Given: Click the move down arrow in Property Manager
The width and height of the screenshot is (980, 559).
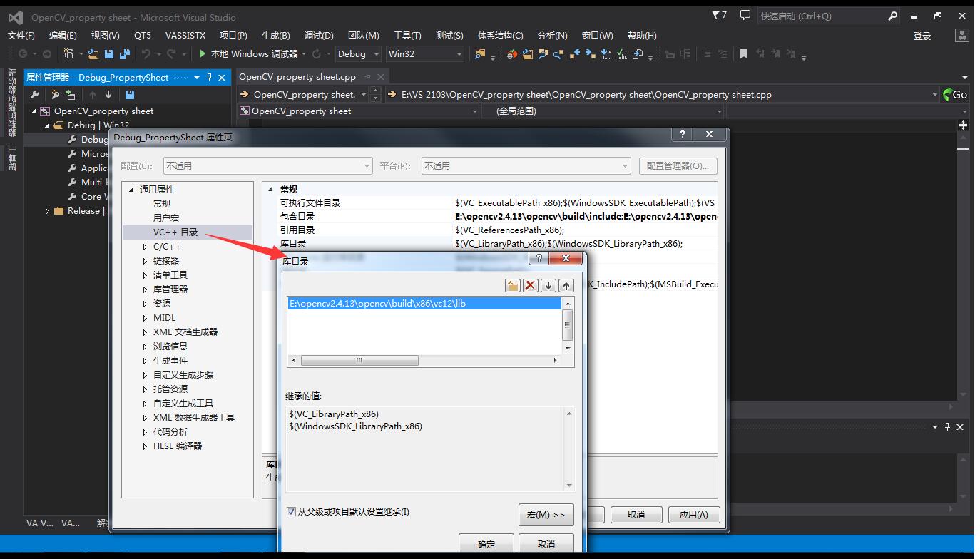Looking at the screenshot, I should click(108, 94).
